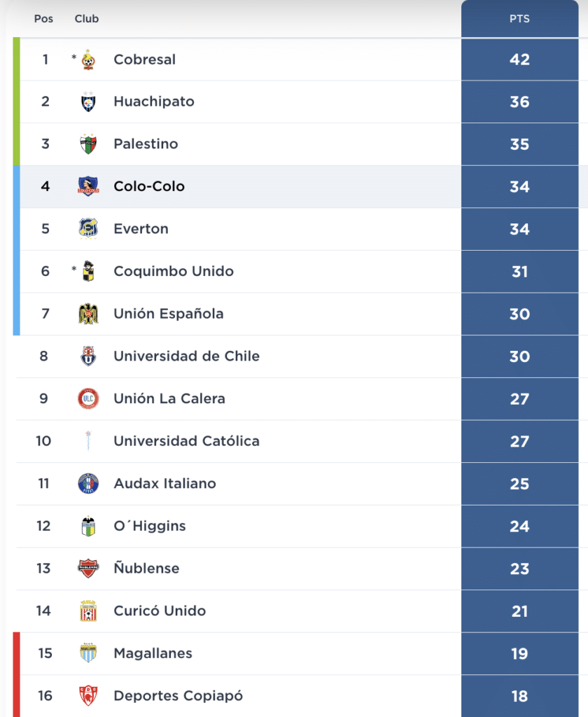Click the red relegation zone bar
Viewport: 588px width, 717px height.
coord(14,672)
